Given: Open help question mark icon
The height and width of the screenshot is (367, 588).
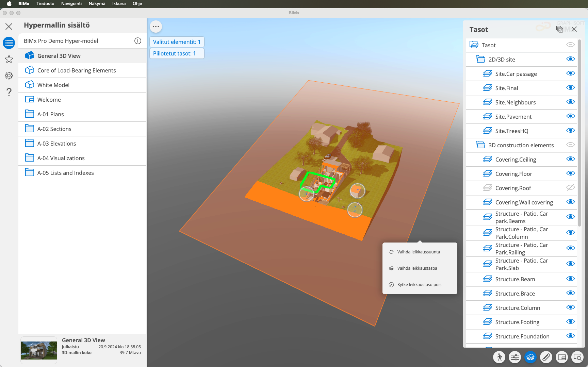Looking at the screenshot, I should click(9, 92).
